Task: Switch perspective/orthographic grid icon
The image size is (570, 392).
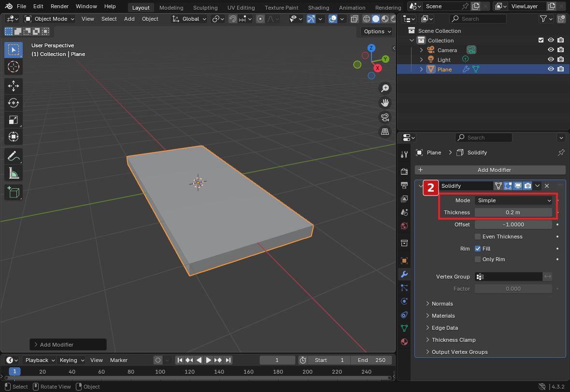Action: pyautogui.click(x=385, y=132)
